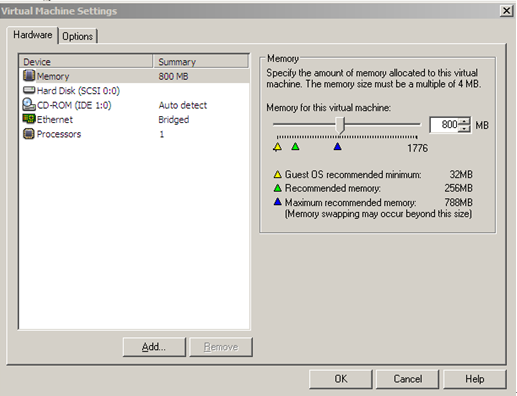Click the 256MB recommended memory value
The image size is (517, 396).
click(458, 188)
